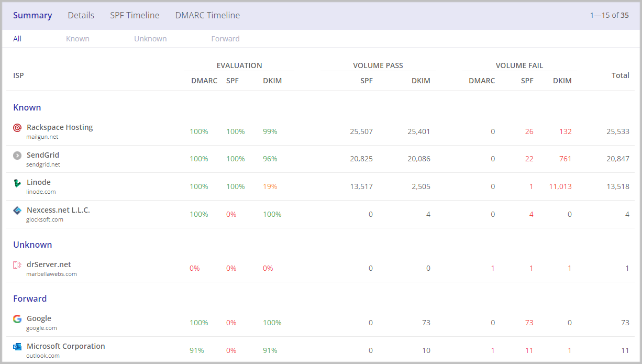Click Linode's 11,013 DKIM fail value
Image resolution: width=642 pixels, height=364 pixels.
coord(560,186)
